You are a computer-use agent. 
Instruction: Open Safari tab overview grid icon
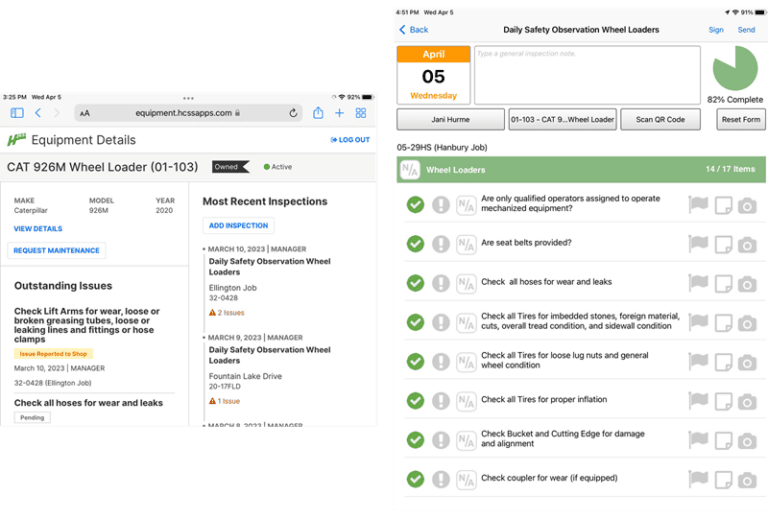361,113
